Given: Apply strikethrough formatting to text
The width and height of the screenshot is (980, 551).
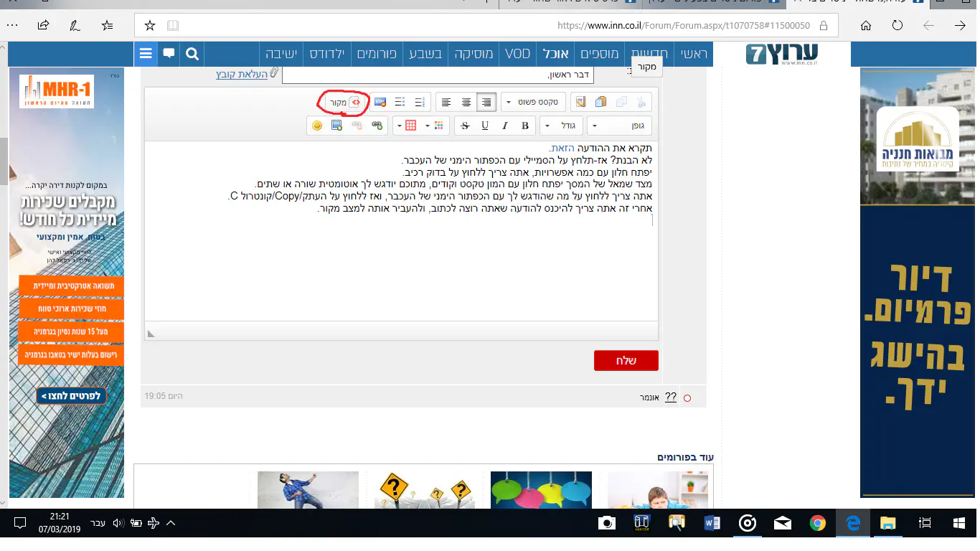Looking at the screenshot, I should pos(465,126).
